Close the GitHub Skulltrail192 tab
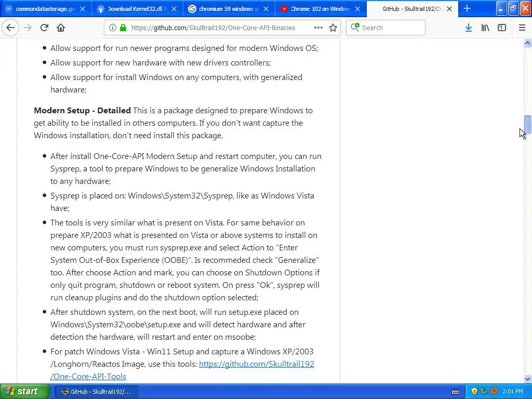Screen dimensions: 532x399 pos(449,9)
